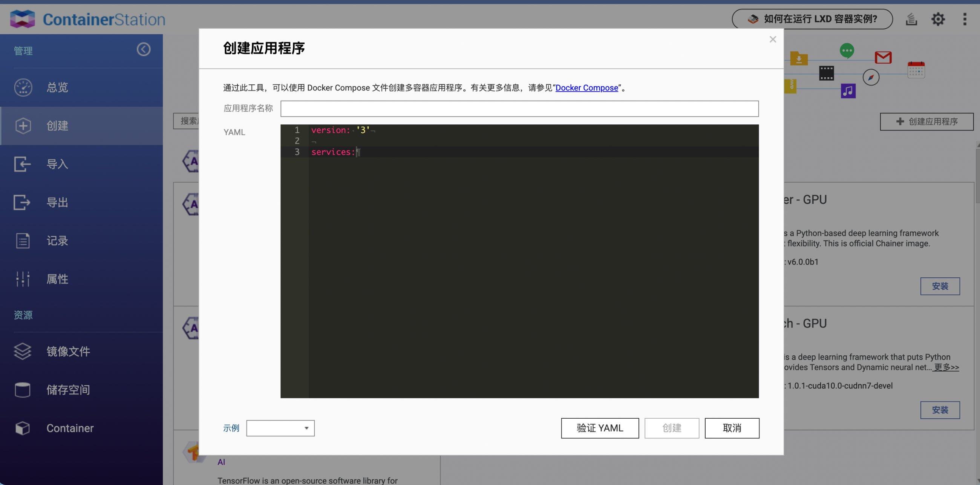Click the disabled 创建 button in dialog
This screenshot has height=485, width=980.
[672, 428]
